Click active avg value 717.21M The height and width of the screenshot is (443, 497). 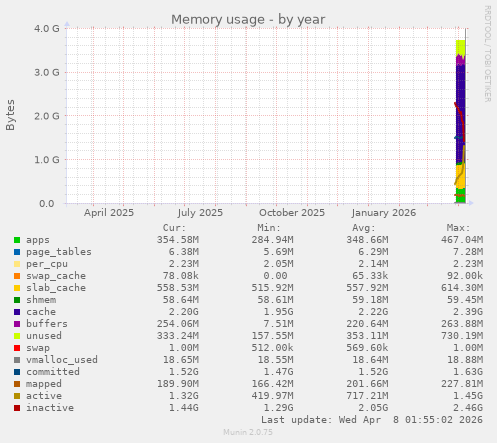click(x=367, y=396)
